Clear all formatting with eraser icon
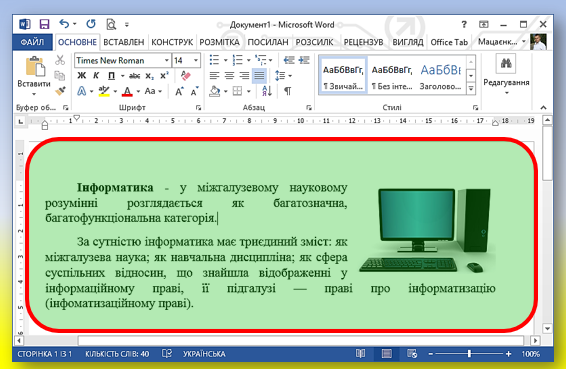This screenshot has height=369, width=566. [185, 75]
